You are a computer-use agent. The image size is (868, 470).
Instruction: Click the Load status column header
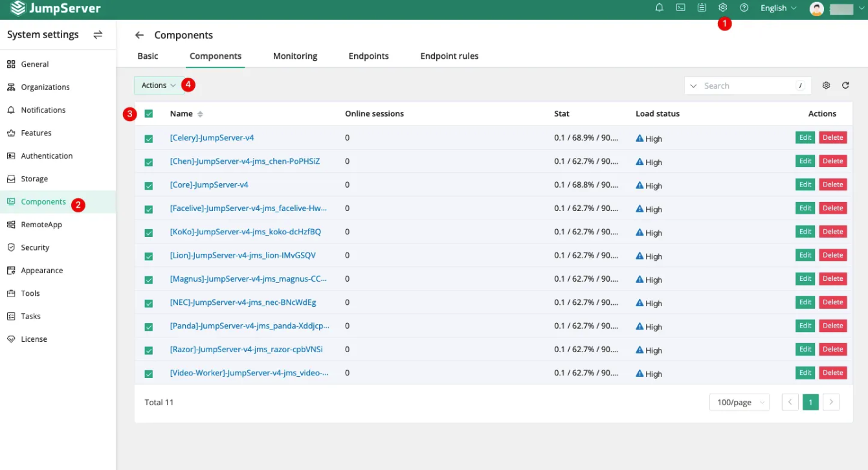pyautogui.click(x=658, y=113)
